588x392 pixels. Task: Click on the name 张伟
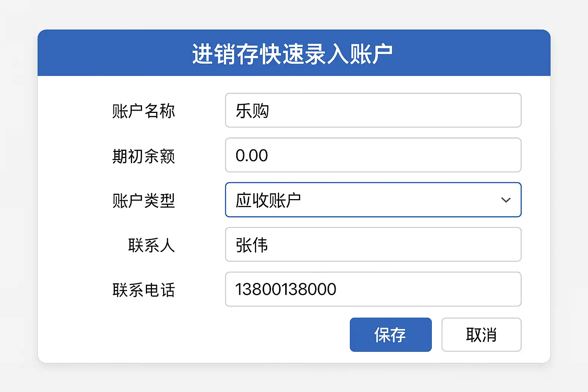tap(252, 245)
